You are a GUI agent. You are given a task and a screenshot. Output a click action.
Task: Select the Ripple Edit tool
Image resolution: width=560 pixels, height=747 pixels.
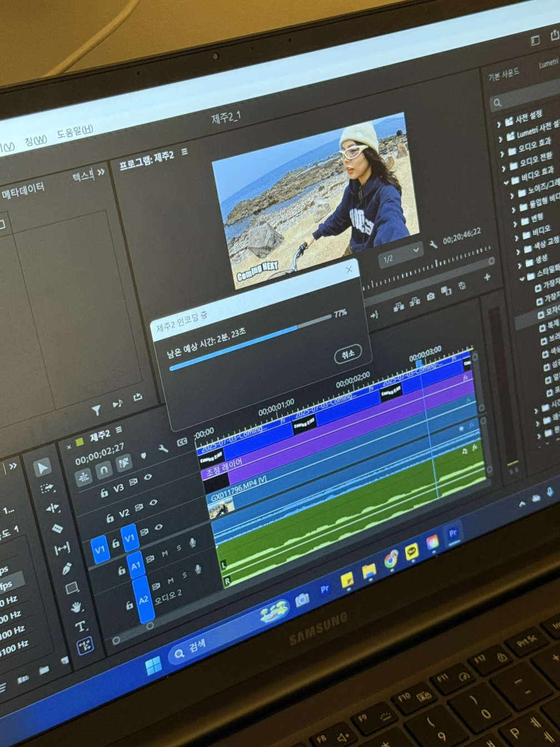[x=53, y=508]
